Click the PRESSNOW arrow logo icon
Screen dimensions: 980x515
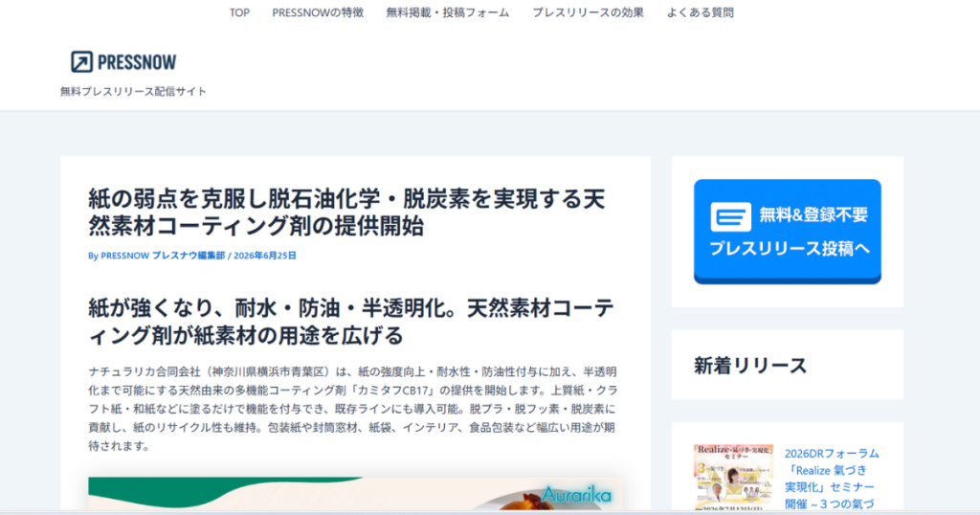coord(81,62)
